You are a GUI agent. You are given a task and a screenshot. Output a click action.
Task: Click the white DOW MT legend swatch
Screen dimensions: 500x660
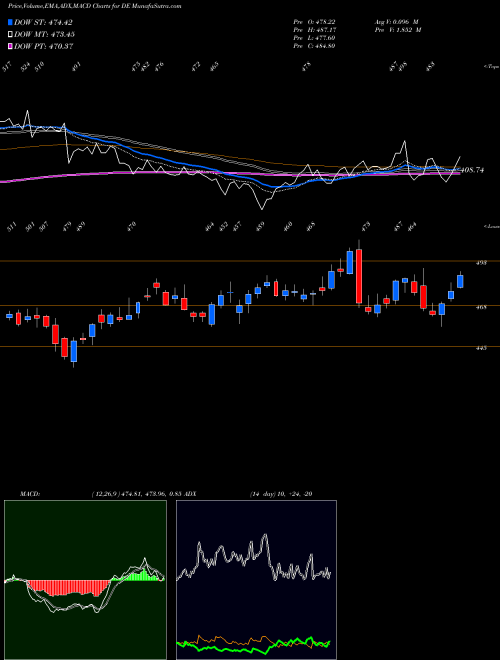point(10,34)
